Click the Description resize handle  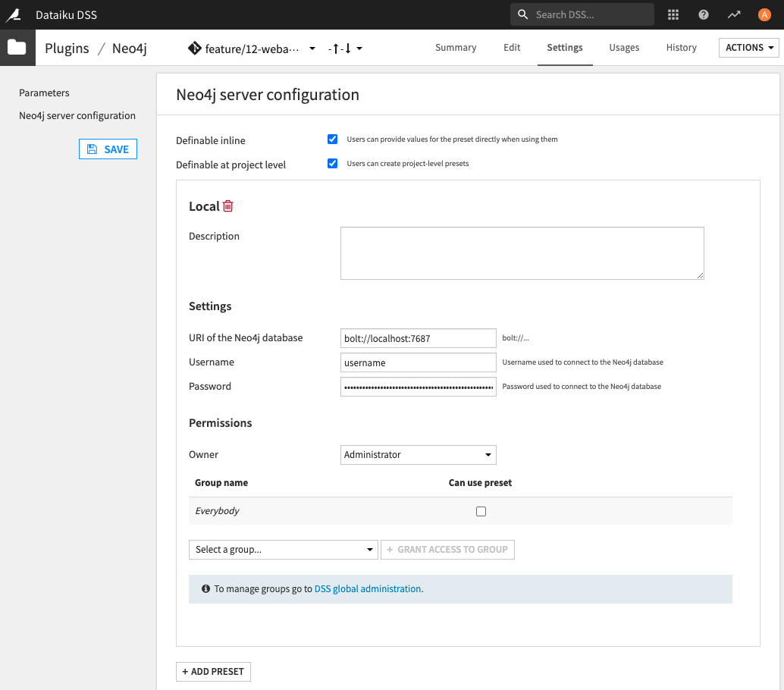(700, 275)
